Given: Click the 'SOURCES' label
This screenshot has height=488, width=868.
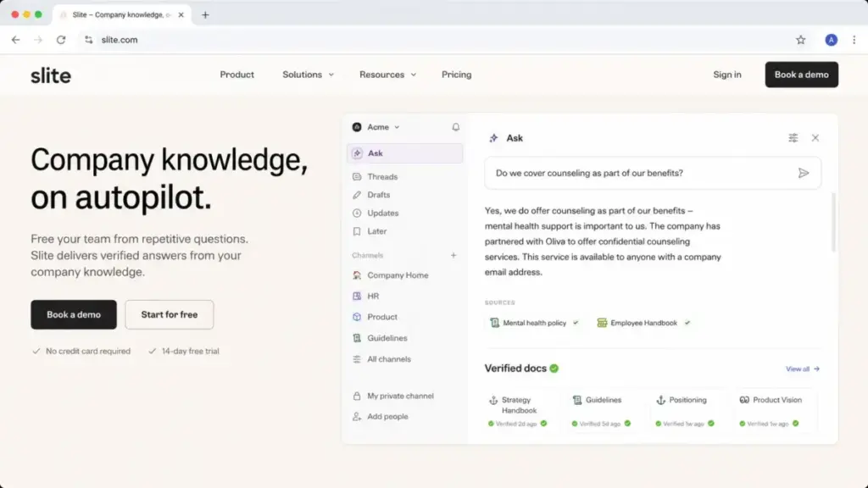Looking at the screenshot, I should click(500, 302).
